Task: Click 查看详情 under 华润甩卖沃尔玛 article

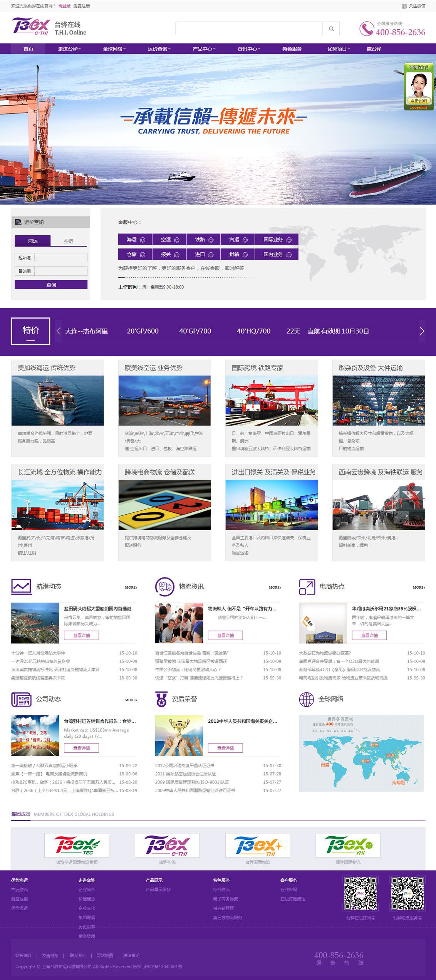Action: (369, 636)
